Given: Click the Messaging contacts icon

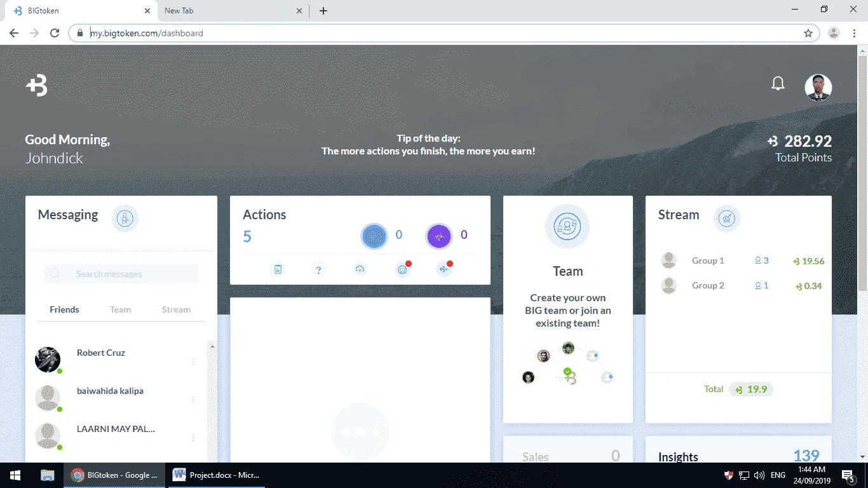Looking at the screenshot, I should pos(125,219).
